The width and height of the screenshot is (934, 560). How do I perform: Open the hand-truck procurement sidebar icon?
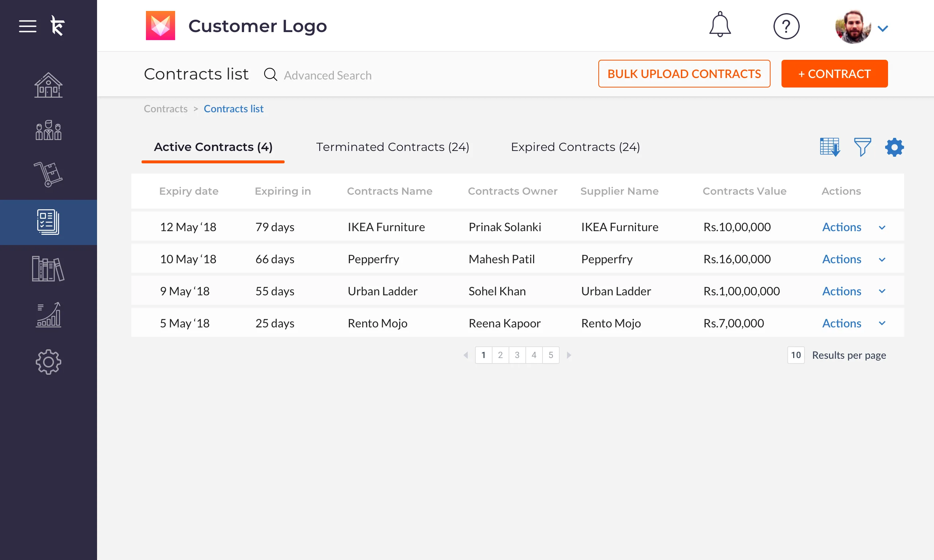(x=48, y=174)
